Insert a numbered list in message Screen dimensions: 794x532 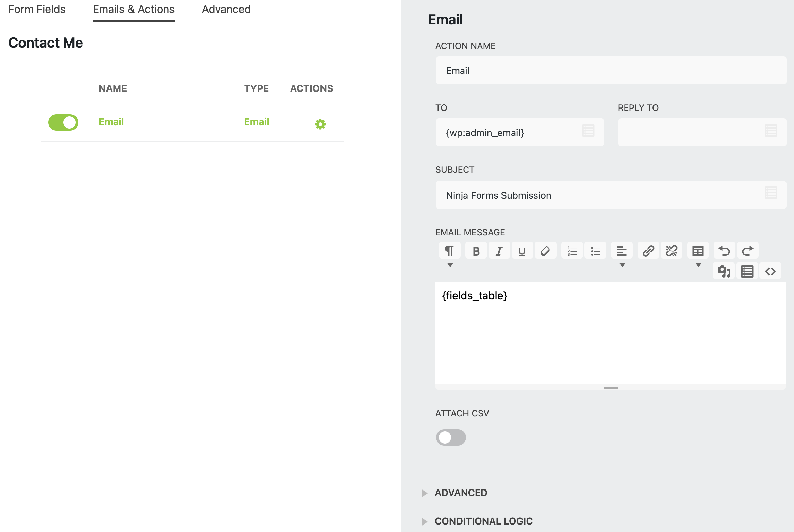pyautogui.click(x=572, y=251)
